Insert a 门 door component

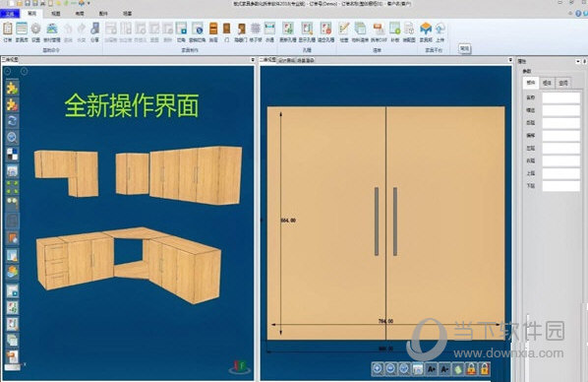(x=226, y=32)
